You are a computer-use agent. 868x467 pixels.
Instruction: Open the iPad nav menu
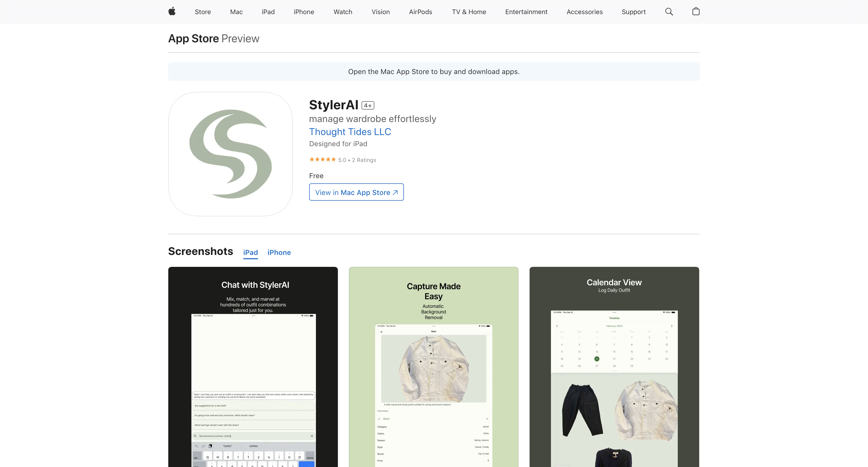click(268, 12)
